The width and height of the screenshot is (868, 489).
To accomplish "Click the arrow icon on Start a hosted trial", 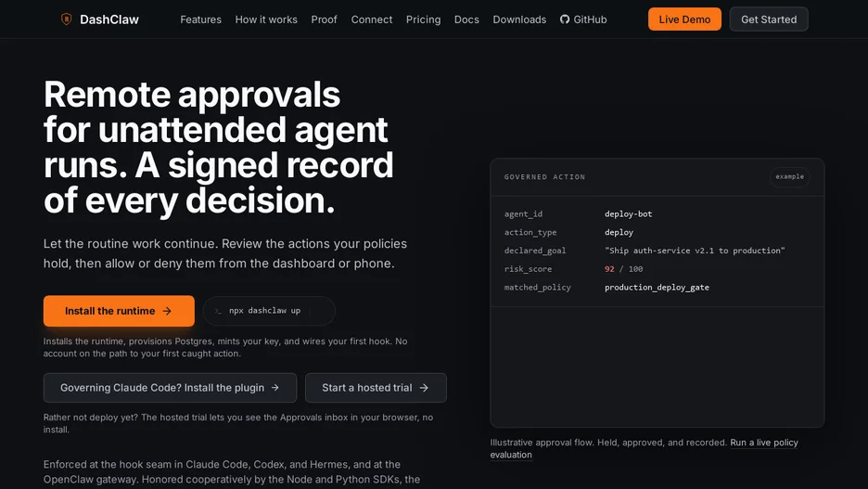I will click(424, 388).
